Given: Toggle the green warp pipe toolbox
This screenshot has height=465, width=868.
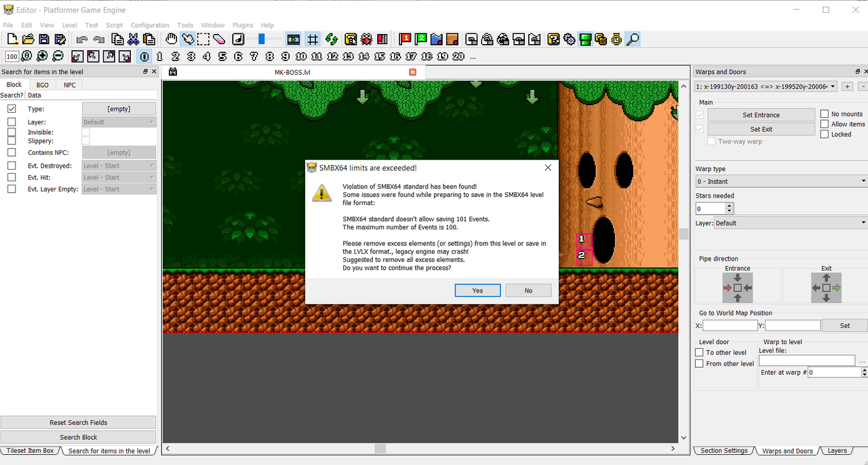Looking at the screenshot, I should [585, 39].
